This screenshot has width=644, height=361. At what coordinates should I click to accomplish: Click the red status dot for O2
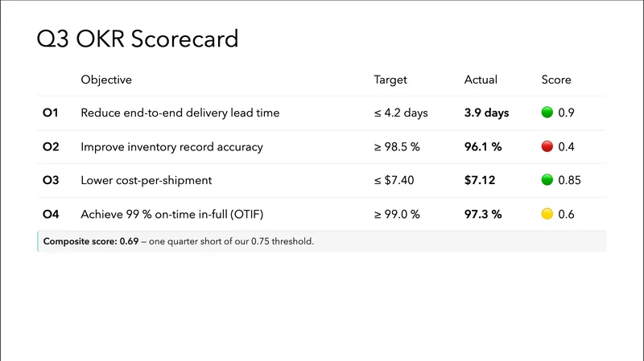pyautogui.click(x=547, y=147)
